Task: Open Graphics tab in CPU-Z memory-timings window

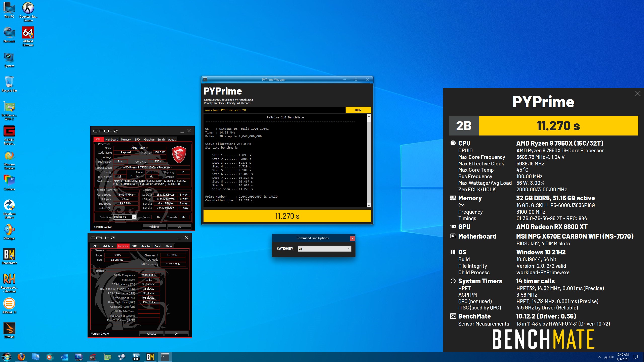Action: tap(147, 246)
